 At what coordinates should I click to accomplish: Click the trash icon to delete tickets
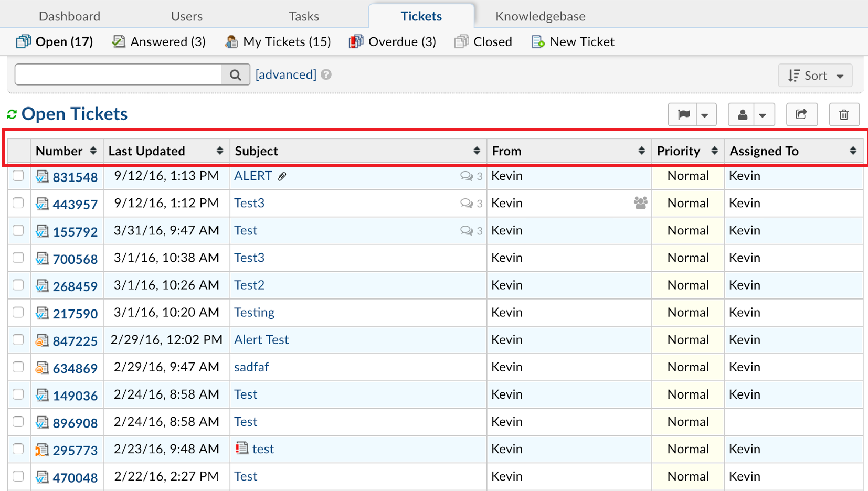[x=844, y=114]
